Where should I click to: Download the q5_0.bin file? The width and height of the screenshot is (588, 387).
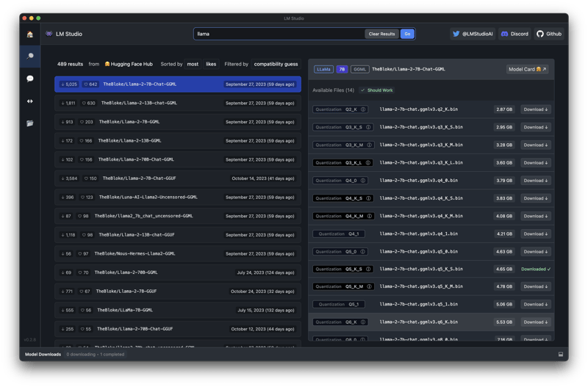coord(536,252)
